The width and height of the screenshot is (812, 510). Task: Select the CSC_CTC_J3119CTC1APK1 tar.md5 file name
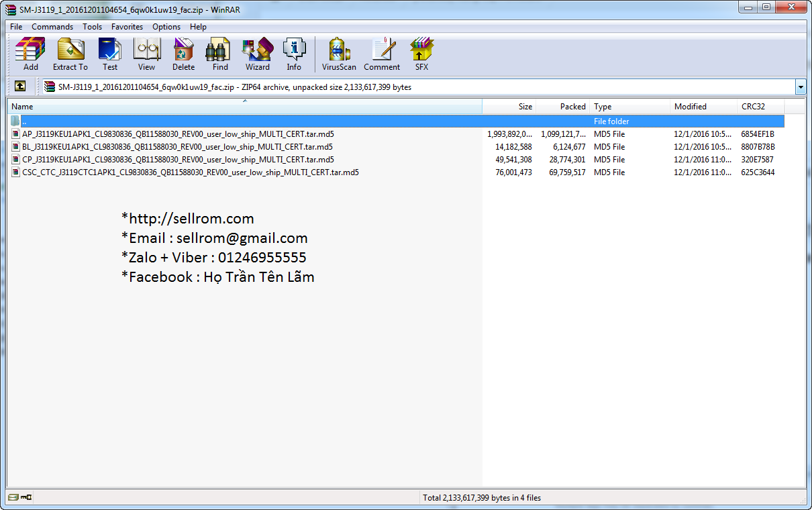tap(191, 172)
